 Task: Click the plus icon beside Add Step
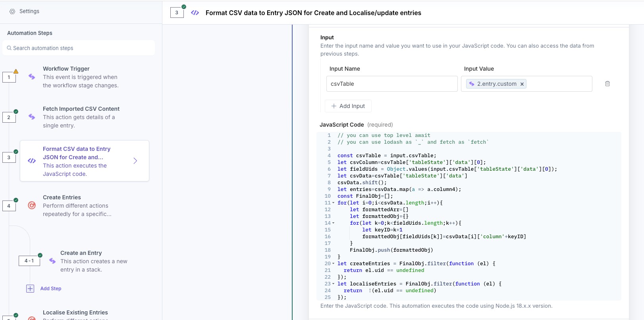click(x=30, y=289)
